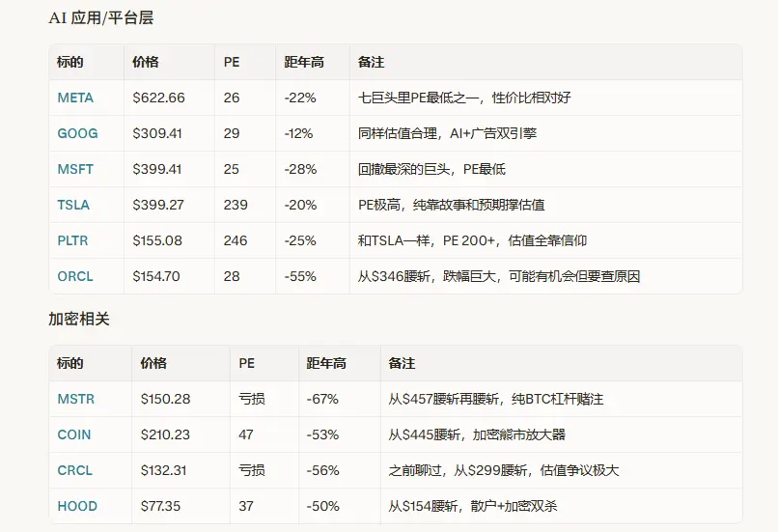This screenshot has height=532, width=778.
Task: Click COIN drawdown -53%
Action: (322, 434)
